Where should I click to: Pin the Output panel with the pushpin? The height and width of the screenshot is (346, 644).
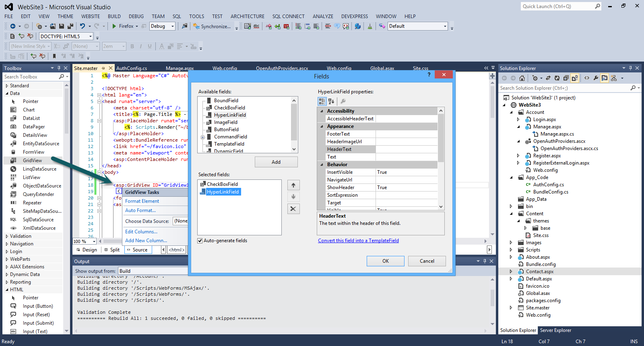[485, 261]
